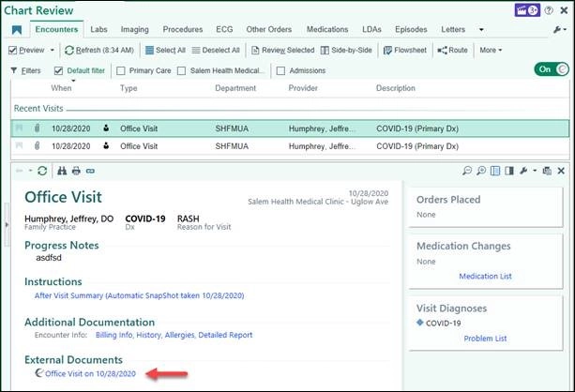Uncheck the Default filter checkbox

[x=59, y=70]
